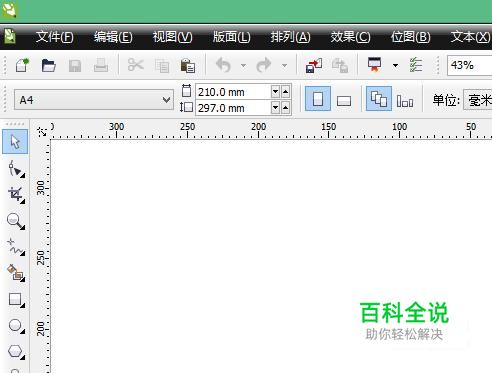
Task: Open the A4 paper size dropdown
Action: pos(94,100)
